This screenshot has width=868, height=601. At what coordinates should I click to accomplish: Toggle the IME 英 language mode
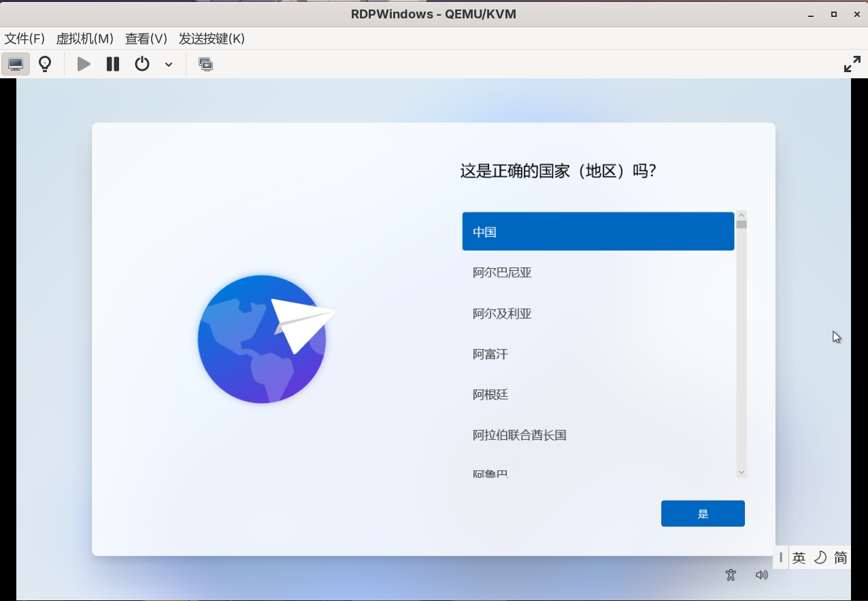(x=799, y=558)
